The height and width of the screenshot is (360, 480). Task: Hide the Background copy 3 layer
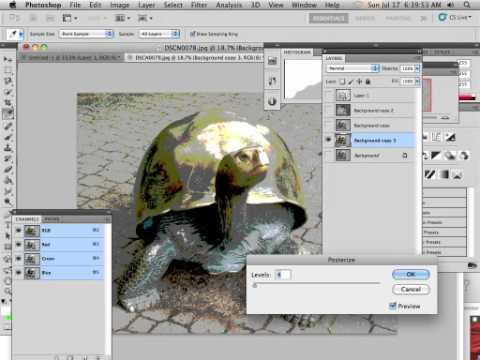(329, 140)
